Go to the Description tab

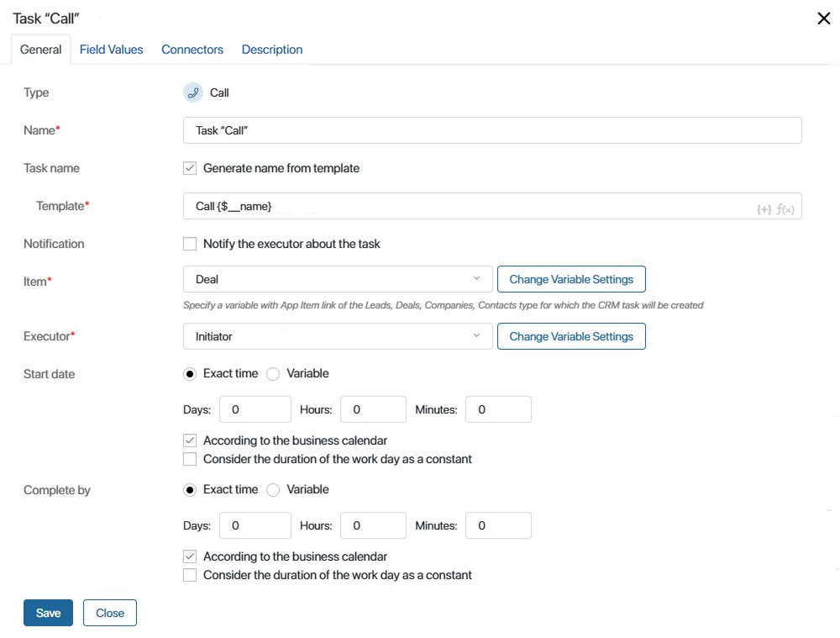(272, 50)
